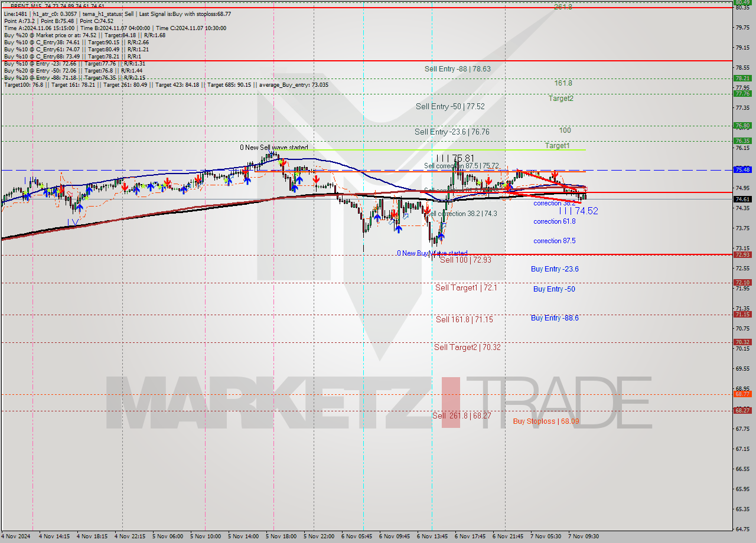Click the '6 Nov 13:45' time axis label
Image resolution: width=756 pixels, height=543 pixels.
[432, 537]
